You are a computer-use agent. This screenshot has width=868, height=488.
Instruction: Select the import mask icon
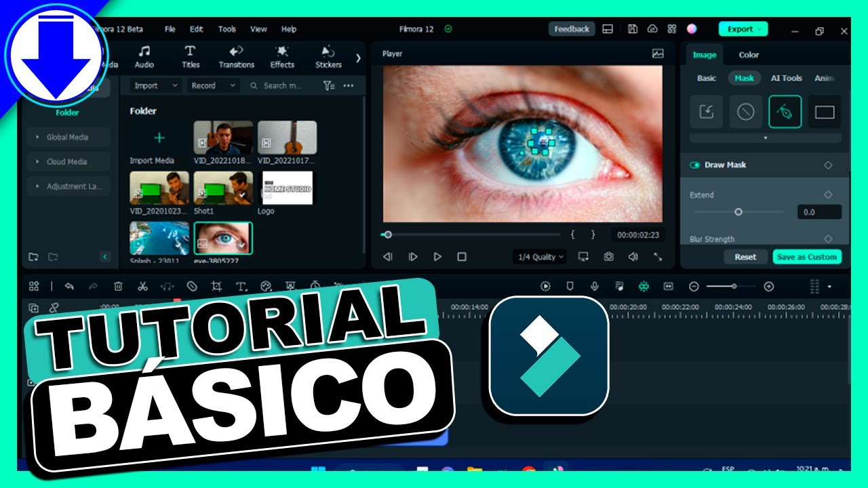pyautogui.click(x=707, y=112)
